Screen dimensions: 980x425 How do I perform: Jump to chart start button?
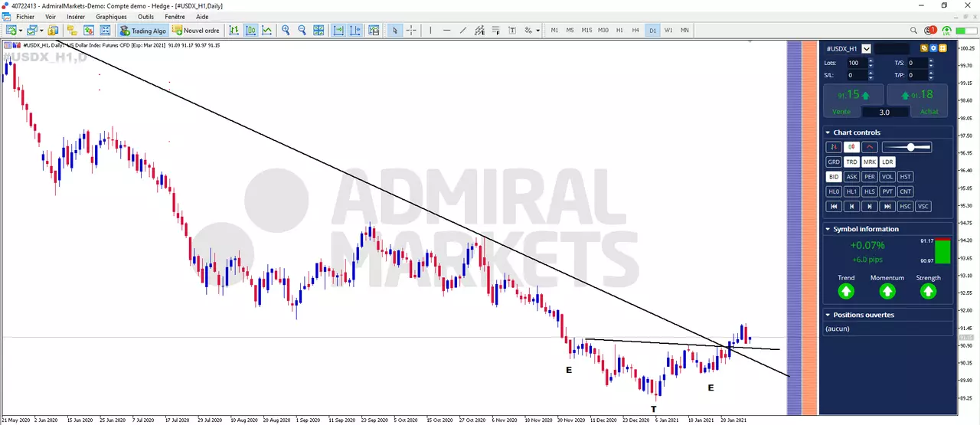(834, 206)
